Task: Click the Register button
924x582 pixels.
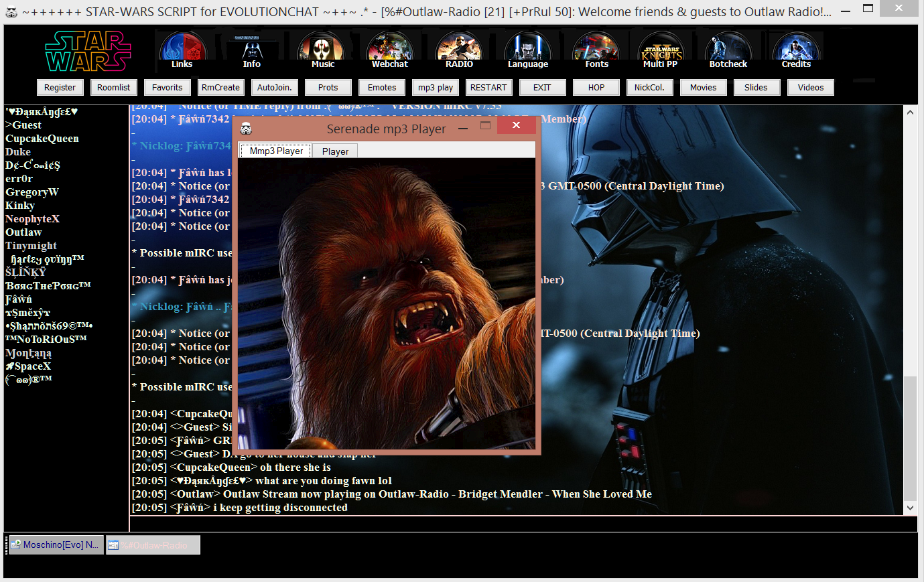Action: pos(60,88)
